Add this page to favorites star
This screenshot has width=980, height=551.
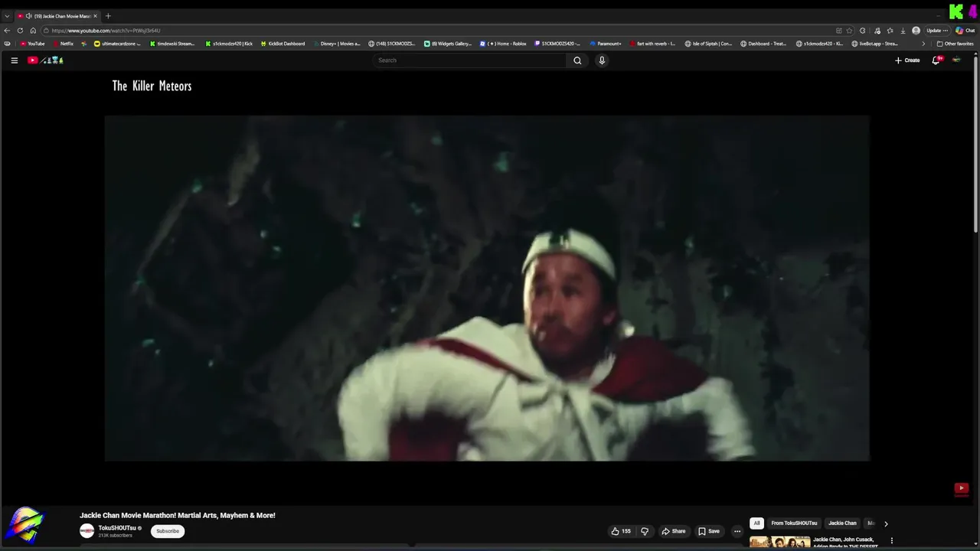pos(849,31)
